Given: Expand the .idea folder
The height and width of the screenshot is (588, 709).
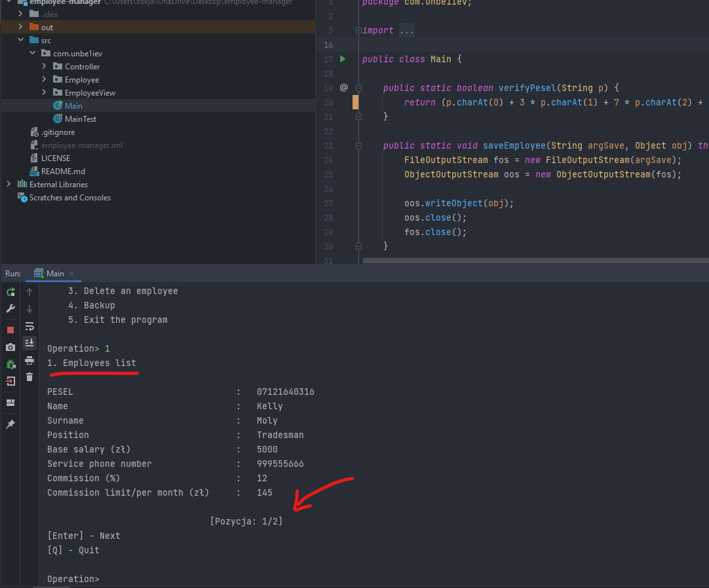Looking at the screenshot, I should 20,14.
